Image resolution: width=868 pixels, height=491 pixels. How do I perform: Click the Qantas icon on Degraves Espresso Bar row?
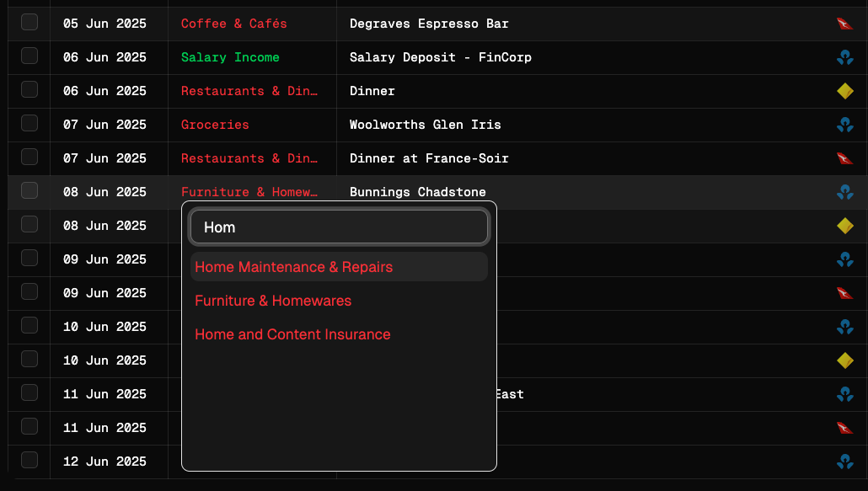coord(845,24)
